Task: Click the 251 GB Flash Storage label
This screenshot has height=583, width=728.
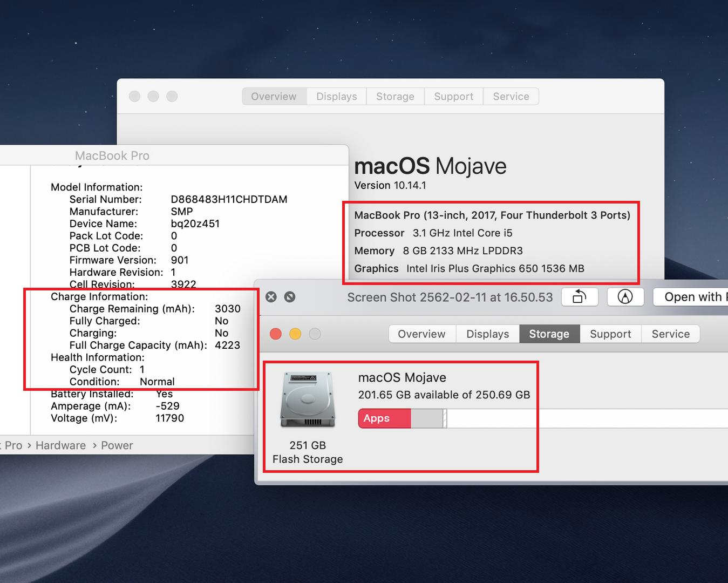Action: coord(308,452)
